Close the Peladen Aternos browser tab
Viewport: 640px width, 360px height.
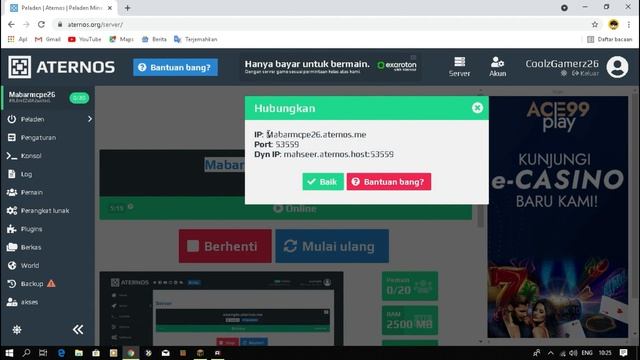pyautogui.click(x=109, y=8)
